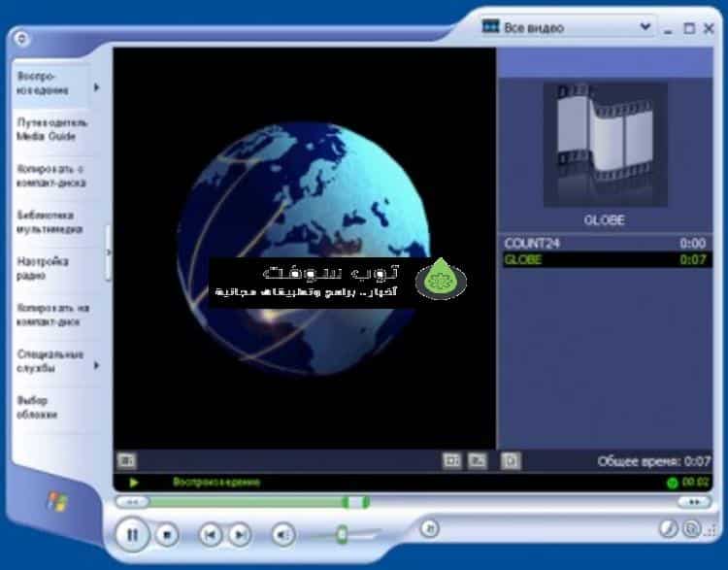Close the media player window
Viewport: 728px width, 570px height.
[x=709, y=28]
